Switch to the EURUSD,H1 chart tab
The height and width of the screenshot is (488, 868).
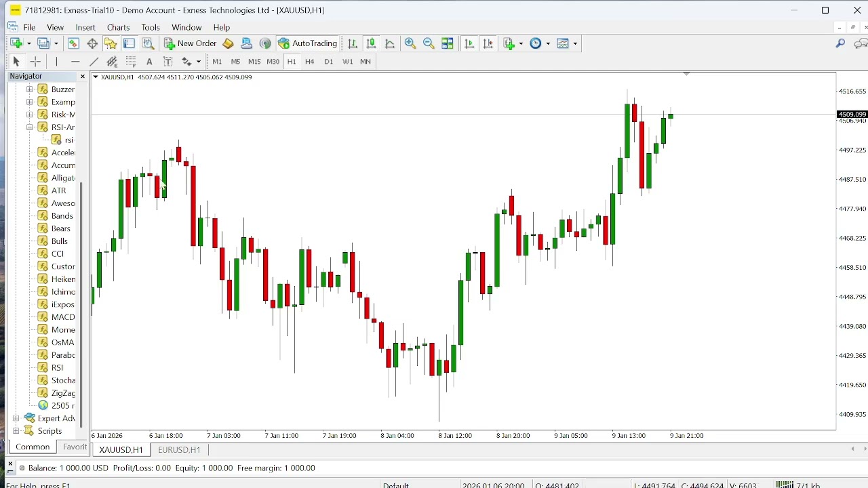coord(179,449)
